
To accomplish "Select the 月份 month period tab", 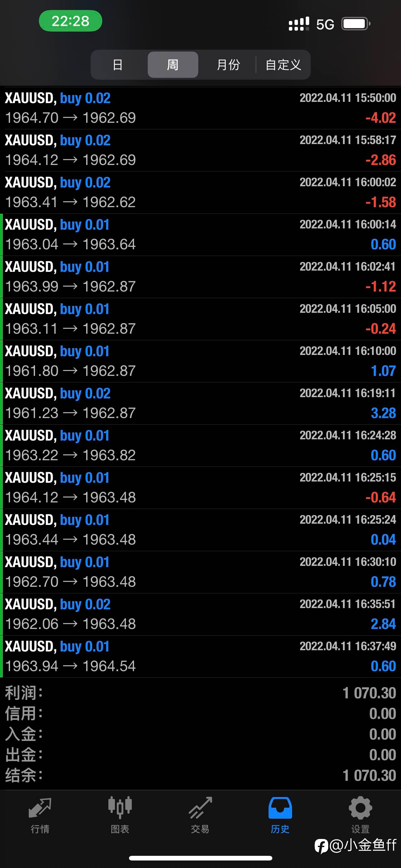I will [x=228, y=65].
